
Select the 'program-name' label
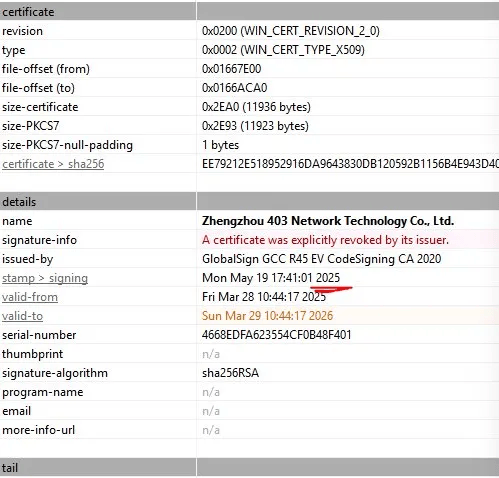[x=43, y=392]
